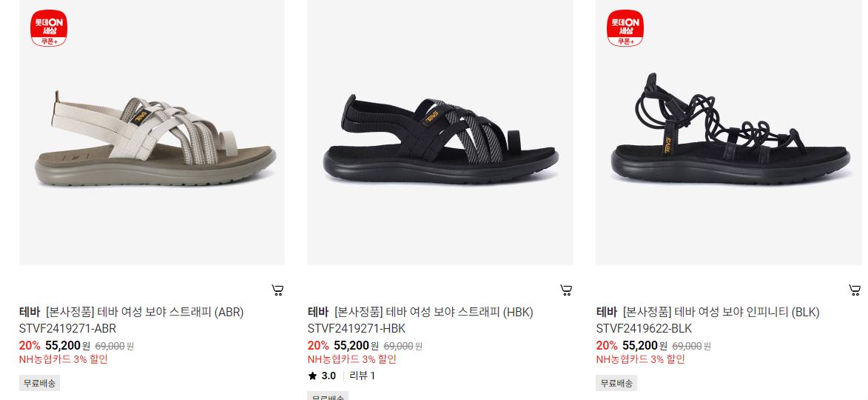Open the black Voya Infinity sandal image
Viewport: 868px width, 400px height.
click(x=729, y=133)
